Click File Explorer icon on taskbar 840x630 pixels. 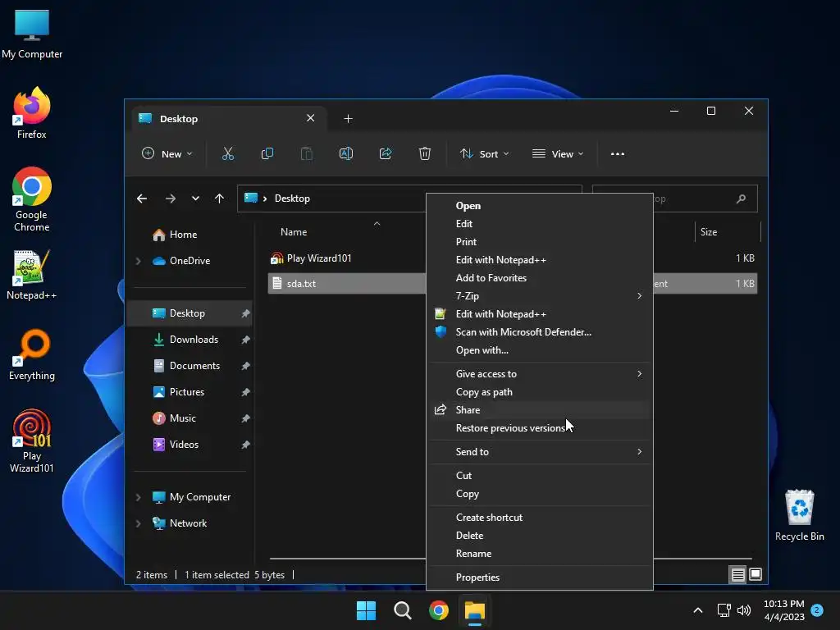tap(475, 610)
